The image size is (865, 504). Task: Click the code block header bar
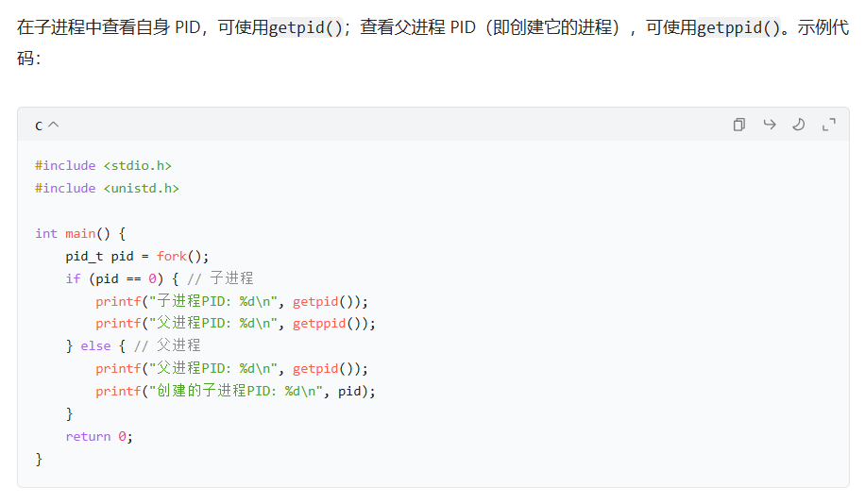click(x=433, y=125)
